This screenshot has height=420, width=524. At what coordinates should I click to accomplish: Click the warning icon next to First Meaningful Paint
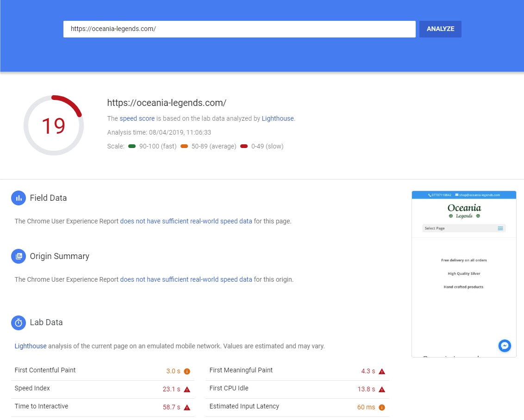pyautogui.click(x=382, y=371)
